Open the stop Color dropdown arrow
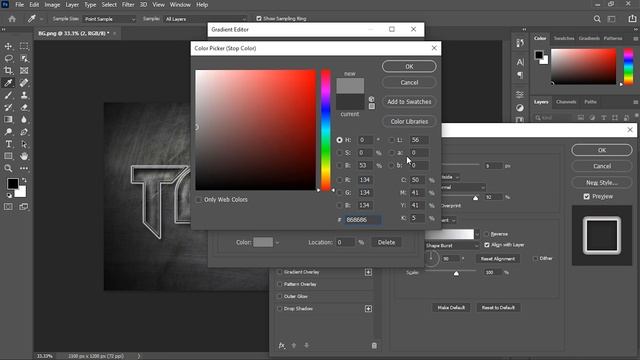The height and width of the screenshot is (360, 640). coord(277,242)
